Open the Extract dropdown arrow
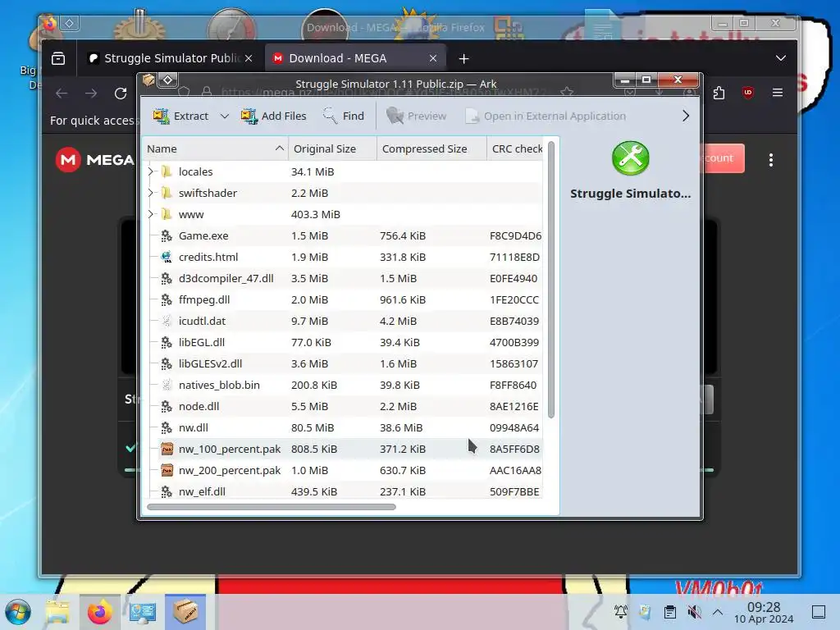The image size is (840, 630). coord(225,116)
